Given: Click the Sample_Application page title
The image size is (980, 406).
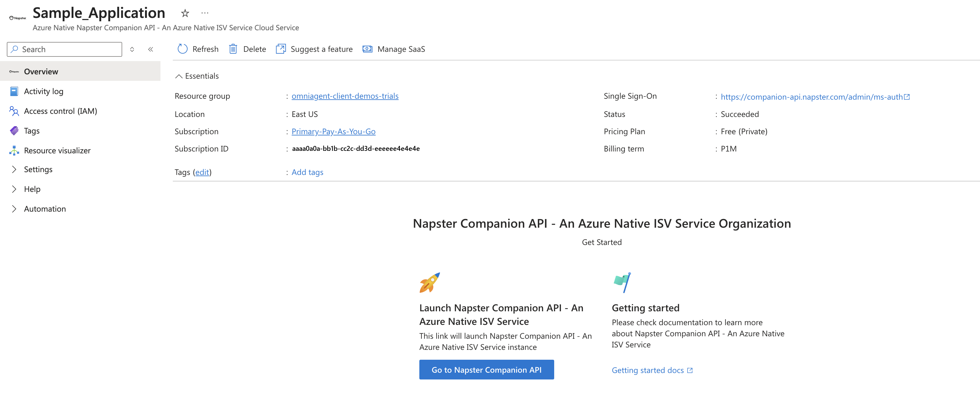Looking at the screenshot, I should point(99,13).
